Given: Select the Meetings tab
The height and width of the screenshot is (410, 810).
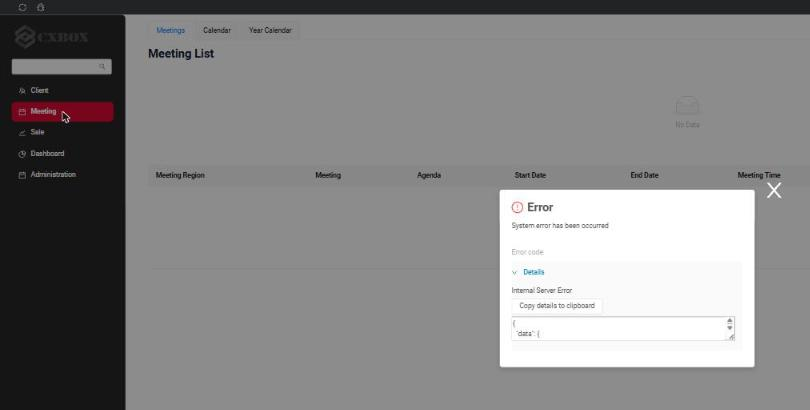Looking at the screenshot, I should [170, 30].
